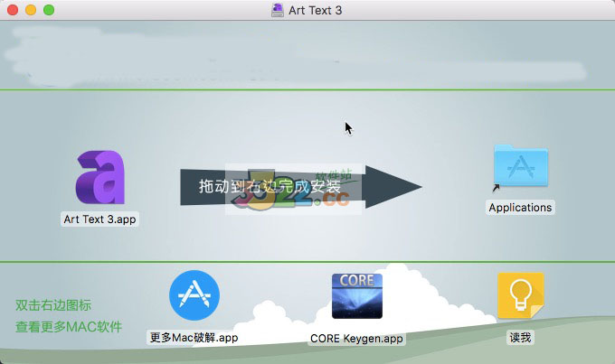Image resolution: width=615 pixels, height=364 pixels.
Task: Select the Art Text 3.app purple icon
Action: coord(100,178)
